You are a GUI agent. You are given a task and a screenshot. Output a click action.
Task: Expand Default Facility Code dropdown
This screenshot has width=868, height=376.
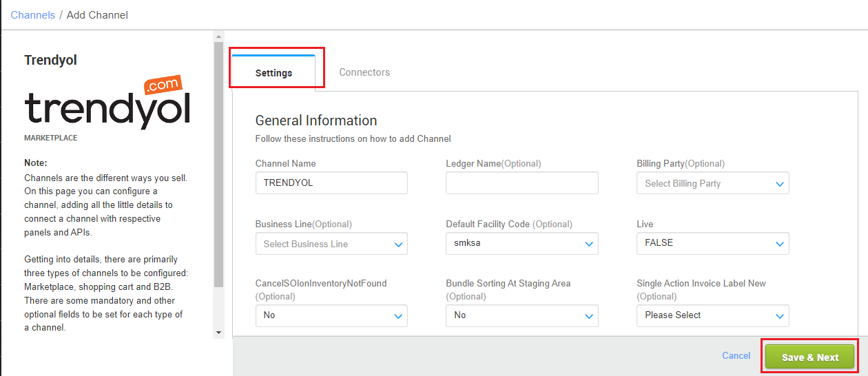[522, 243]
